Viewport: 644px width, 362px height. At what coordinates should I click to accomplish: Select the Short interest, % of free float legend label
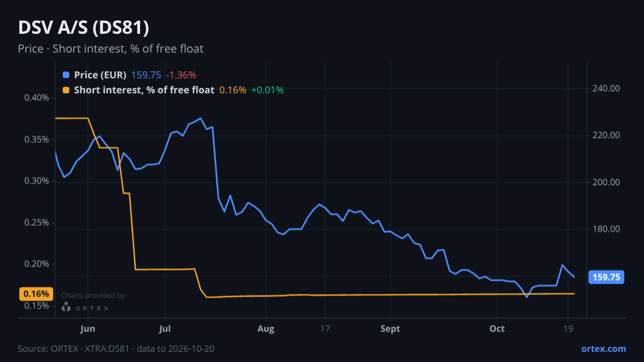coord(144,90)
